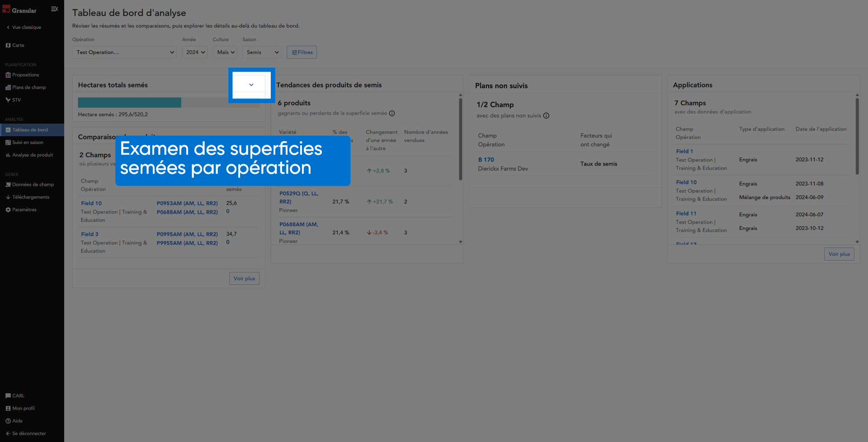Screen dimensions: 868x442
Task: Click the 2023-11-12 application date
Action: pyautogui.click(x=809, y=160)
